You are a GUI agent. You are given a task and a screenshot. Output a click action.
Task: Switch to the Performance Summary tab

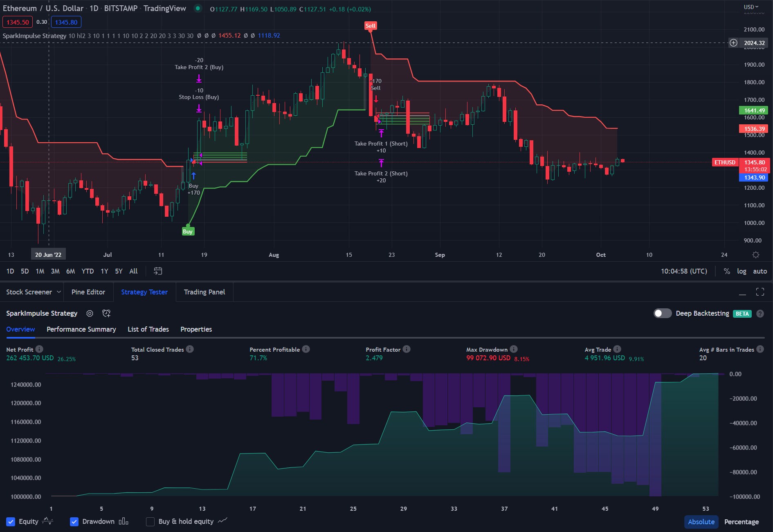coord(81,329)
